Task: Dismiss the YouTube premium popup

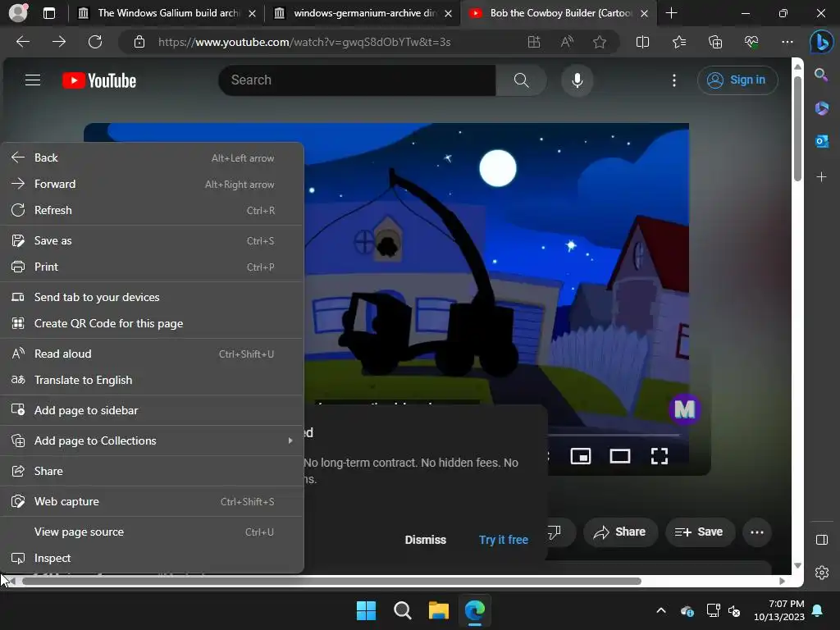Action: click(426, 540)
